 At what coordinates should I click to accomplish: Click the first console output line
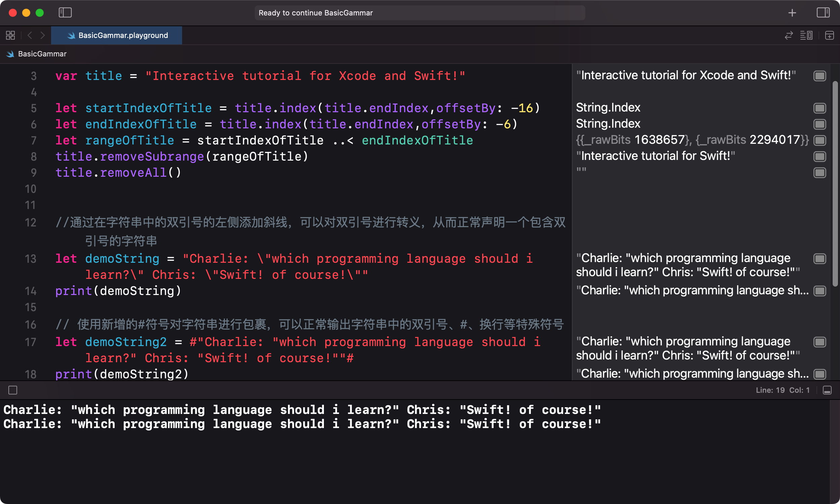tap(302, 410)
